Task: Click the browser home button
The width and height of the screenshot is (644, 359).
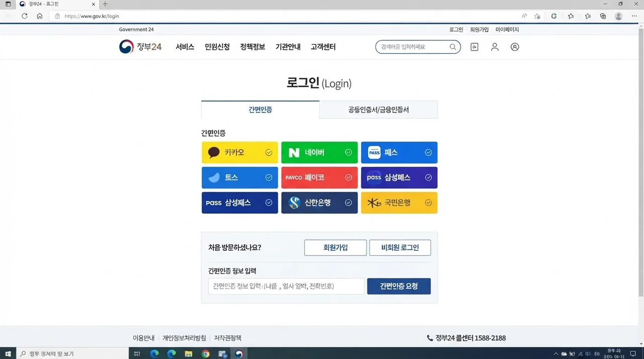Action: click(x=40, y=16)
